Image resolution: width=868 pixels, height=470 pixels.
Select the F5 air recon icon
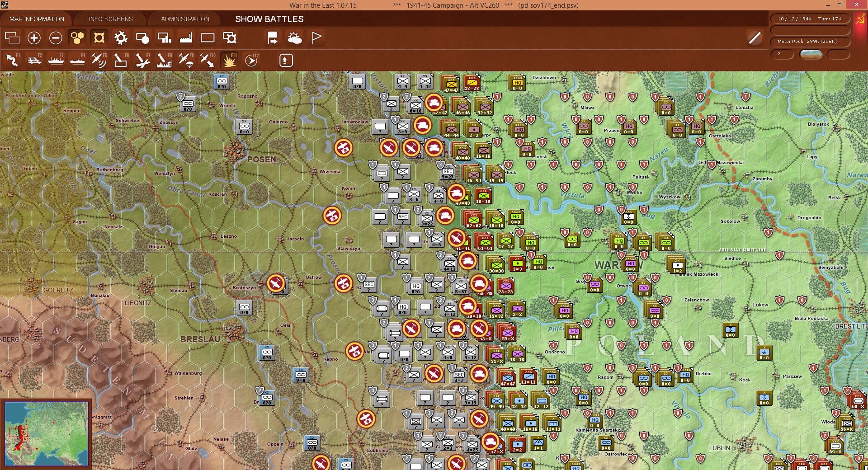click(99, 60)
